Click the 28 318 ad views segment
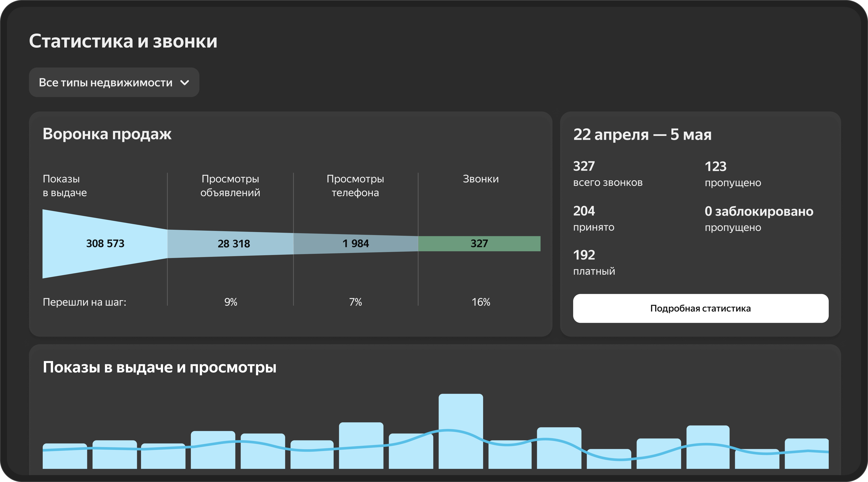This screenshot has width=868, height=482. click(x=234, y=244)
